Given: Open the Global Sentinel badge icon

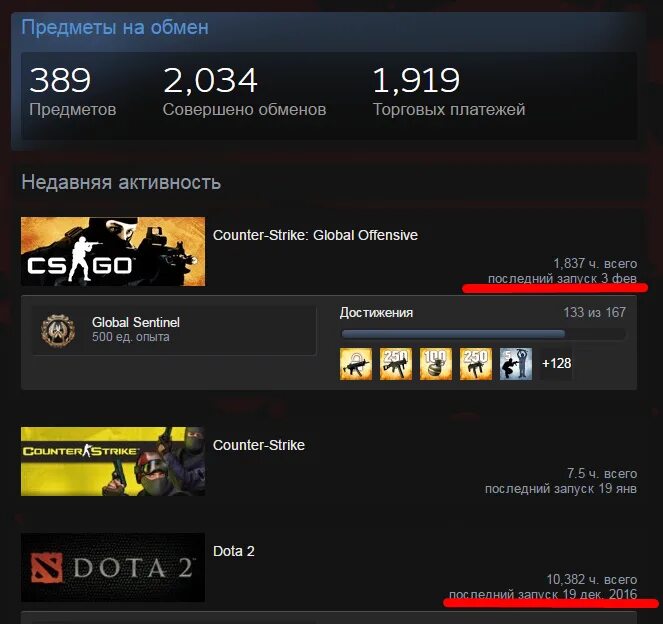Looking at the screenshot, I should 58,330.
